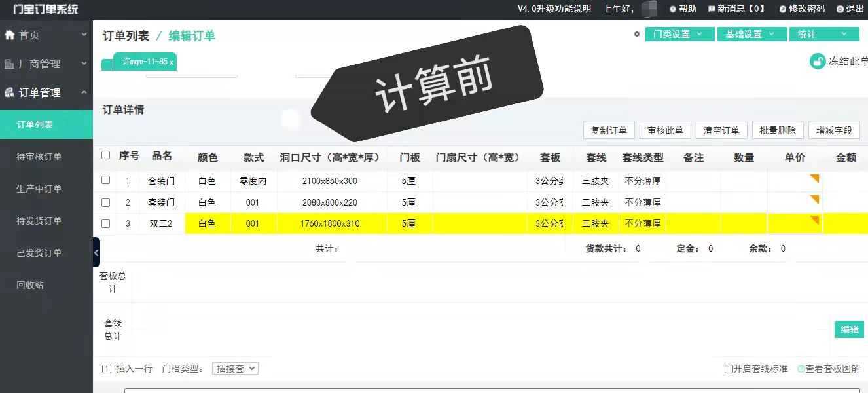868x393 pixels.
Task: Go to 待审核订单 in the sidebar
Action: 39,157
